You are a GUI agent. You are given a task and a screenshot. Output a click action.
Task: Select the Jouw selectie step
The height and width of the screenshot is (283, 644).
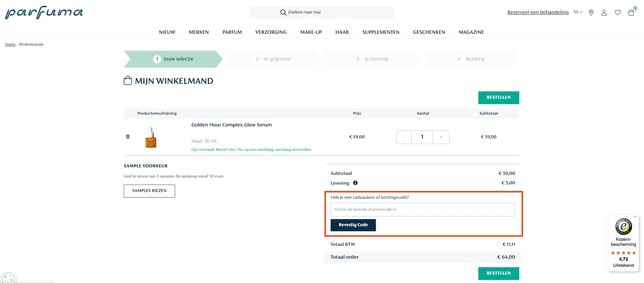(173, 59)
